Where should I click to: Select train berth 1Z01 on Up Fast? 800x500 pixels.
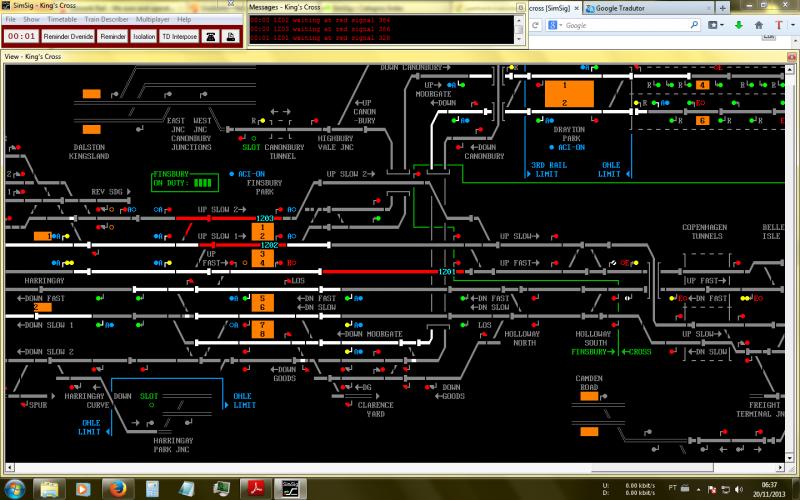point(447,272)
